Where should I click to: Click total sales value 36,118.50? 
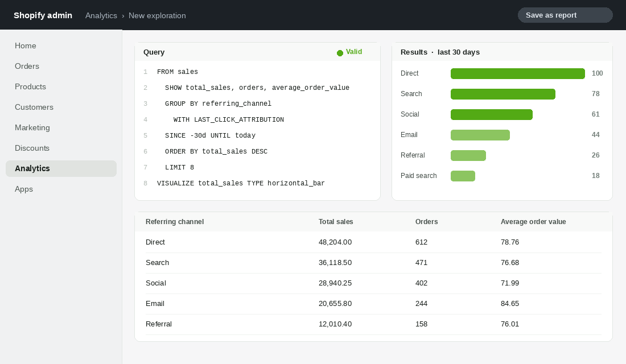click(x=335, y=263)
